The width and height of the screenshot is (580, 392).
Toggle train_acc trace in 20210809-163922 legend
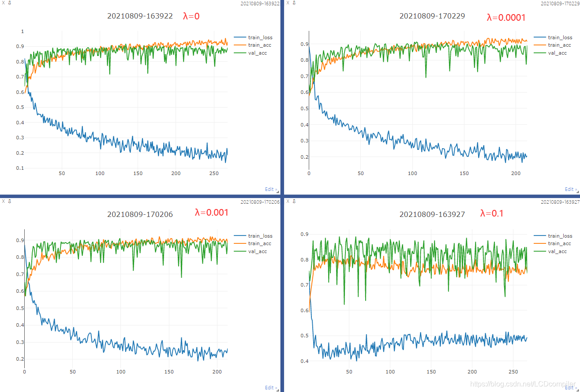pos(253,45)
